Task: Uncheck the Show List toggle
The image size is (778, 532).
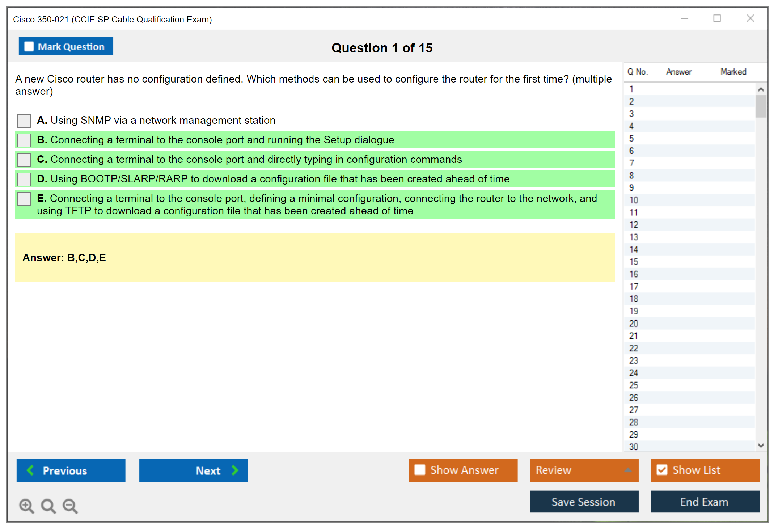Action: pyautogui.click(x=662, y=470)
